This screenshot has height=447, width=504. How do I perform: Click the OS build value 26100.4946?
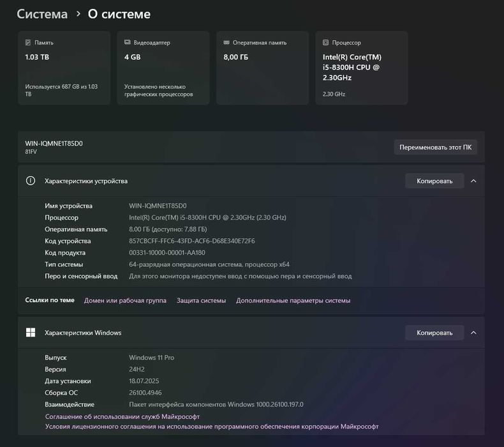(x=145, y=393)
